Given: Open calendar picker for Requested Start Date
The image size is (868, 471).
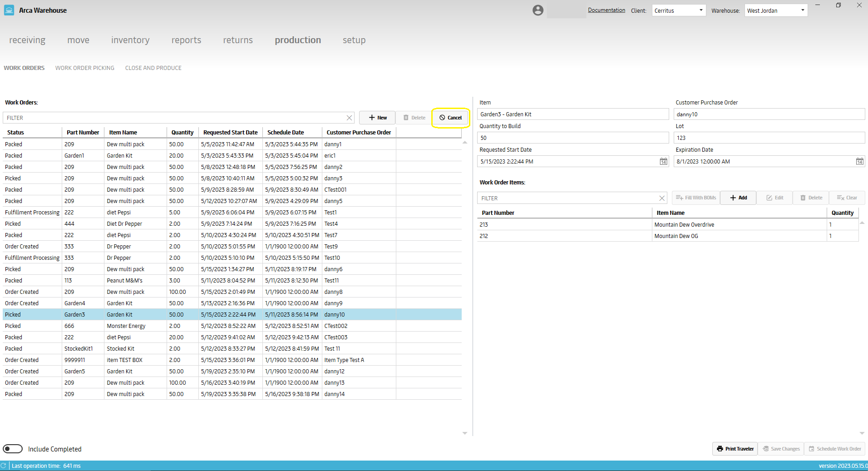Looking at the screenshot, I should click(x=663, y=162).
